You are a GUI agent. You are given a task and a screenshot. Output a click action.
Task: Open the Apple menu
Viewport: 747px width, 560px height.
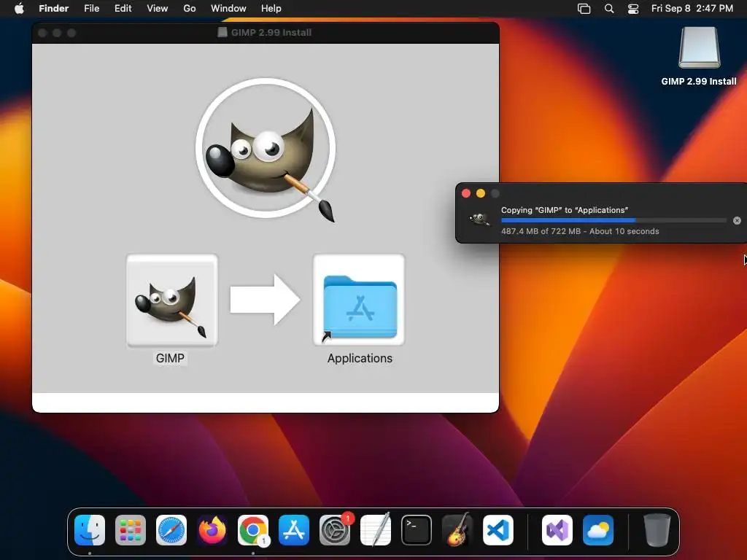click(19, 8)
